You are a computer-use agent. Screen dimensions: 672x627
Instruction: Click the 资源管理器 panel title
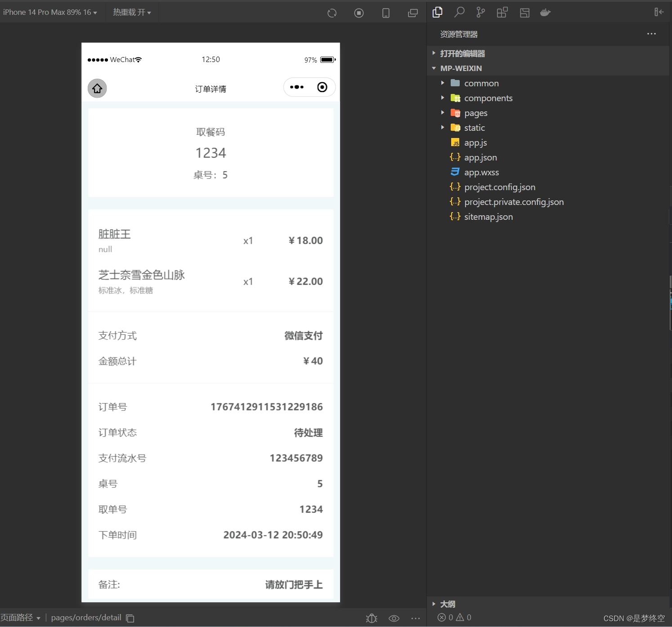459,34
